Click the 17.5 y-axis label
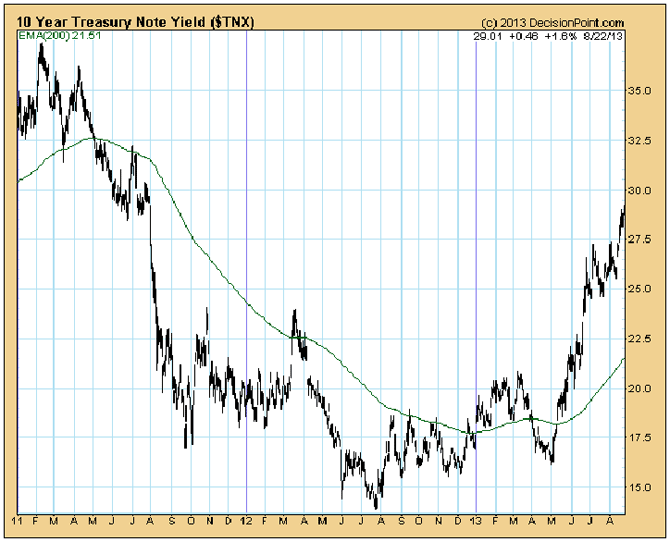670x542 pixels. [640, 438]
